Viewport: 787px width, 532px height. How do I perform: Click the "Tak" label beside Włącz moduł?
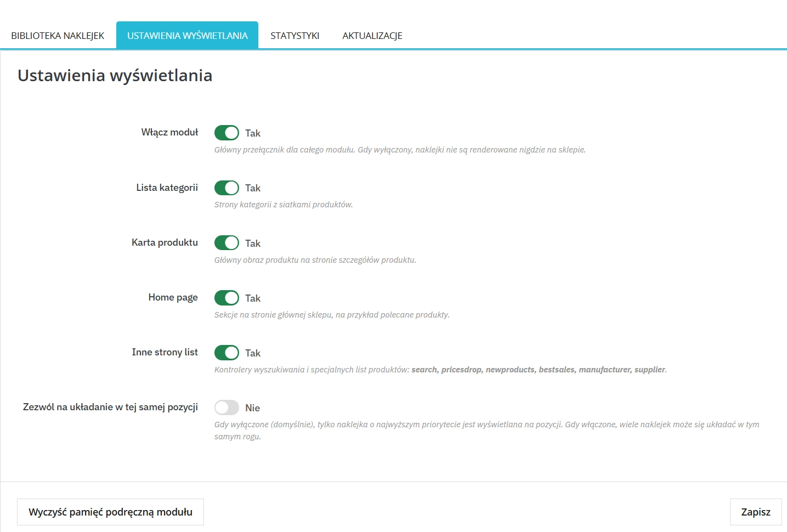pos(253,133)
